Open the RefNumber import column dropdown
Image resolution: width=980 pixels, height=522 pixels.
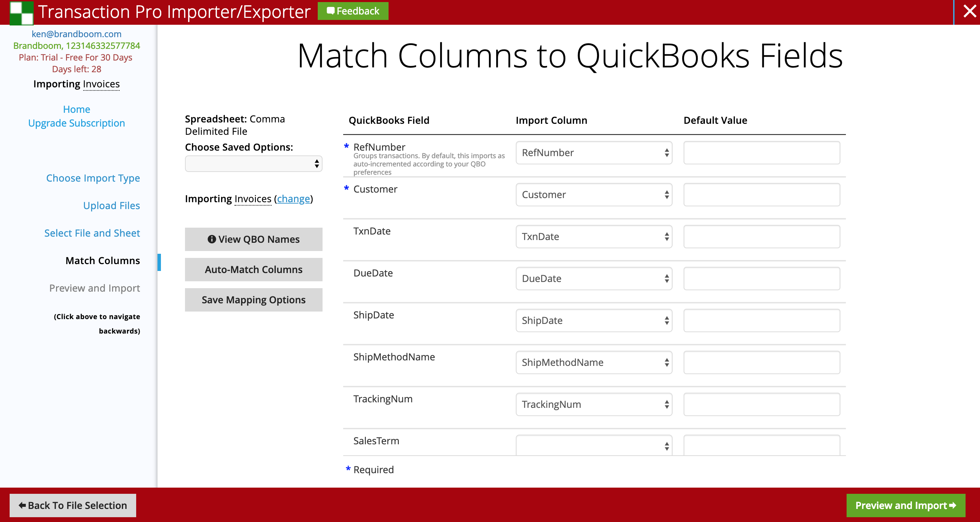click(594, 153)
